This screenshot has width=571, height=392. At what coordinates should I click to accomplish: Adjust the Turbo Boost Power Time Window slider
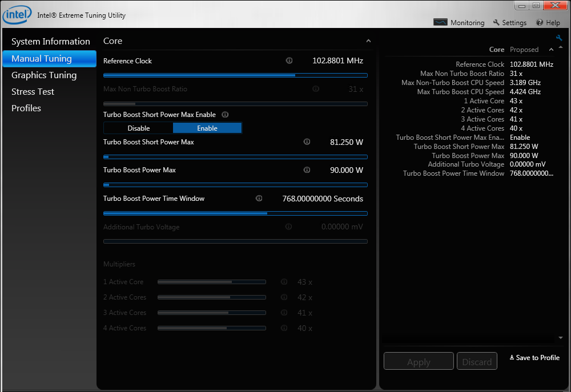(x=235, y=213)
